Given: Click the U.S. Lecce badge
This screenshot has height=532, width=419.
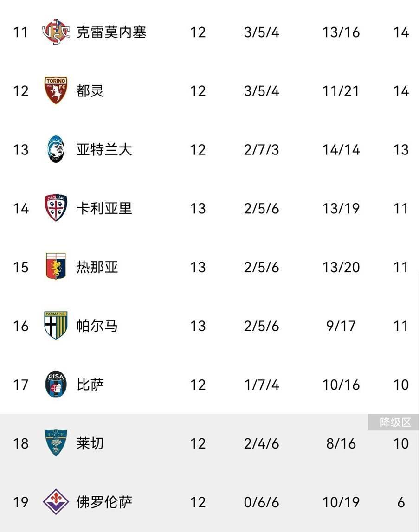Looking at the screenshot, I should pyautogui.click(x=56, y=443).
